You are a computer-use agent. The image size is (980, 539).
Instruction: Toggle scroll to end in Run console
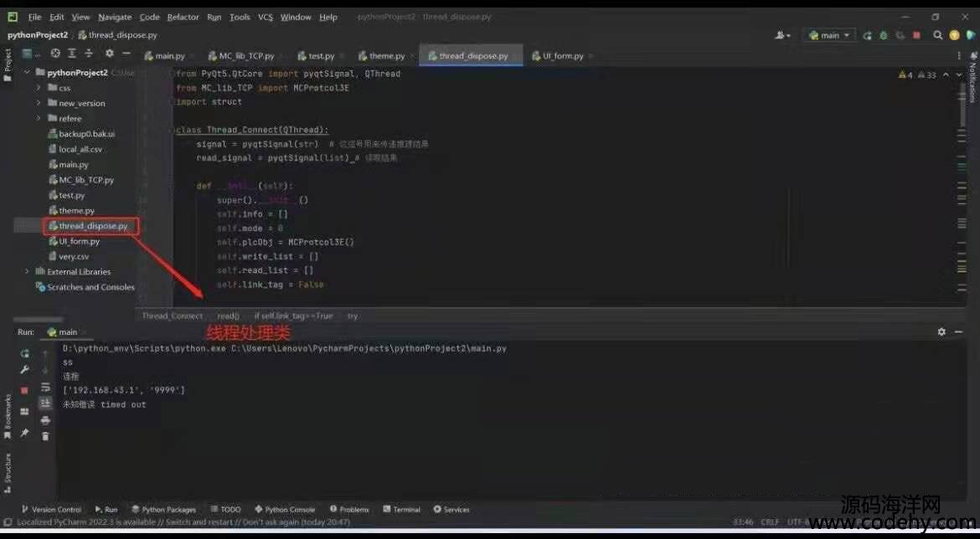[x=45, y=403]
